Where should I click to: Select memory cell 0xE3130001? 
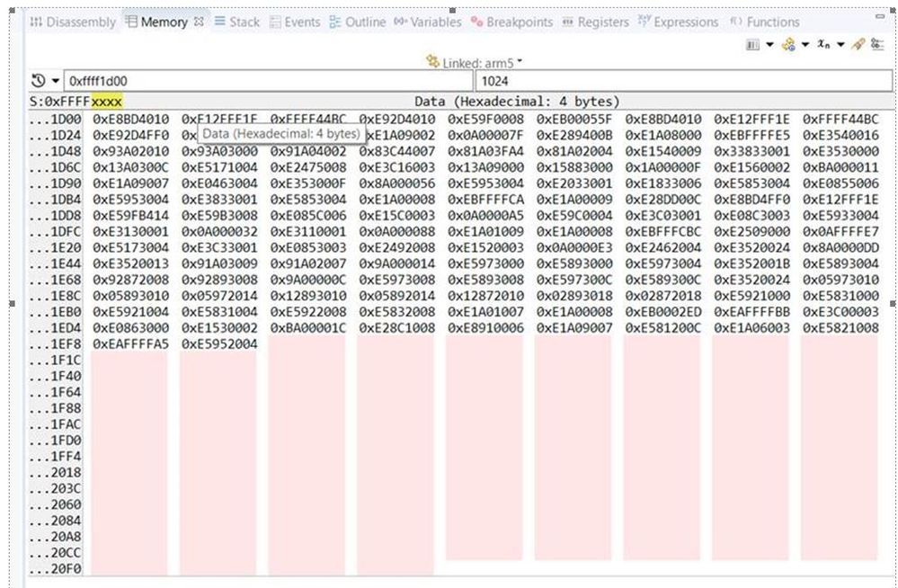coord(131,232)
